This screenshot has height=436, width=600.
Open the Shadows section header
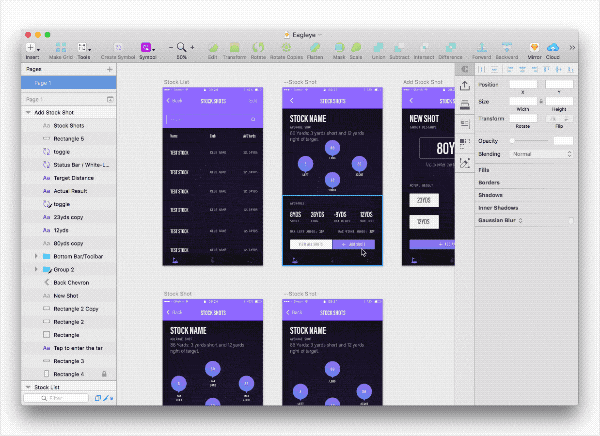tap(490, 195)
